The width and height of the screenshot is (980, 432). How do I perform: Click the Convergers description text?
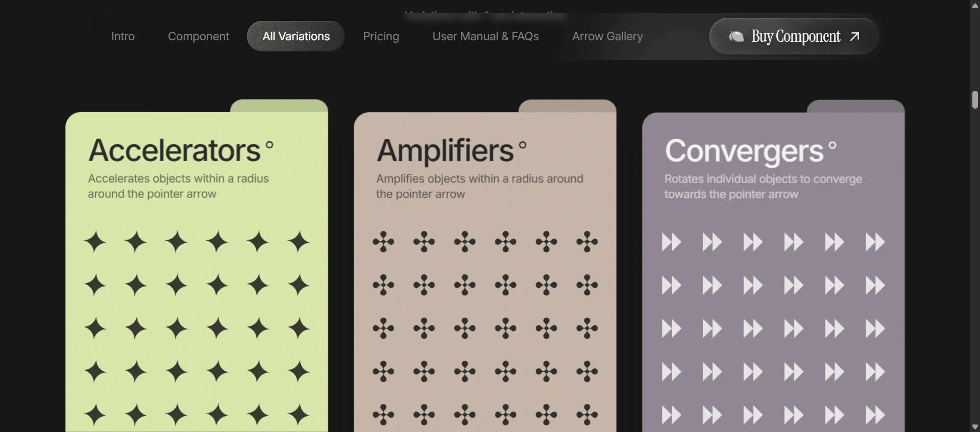pyautogui.click(x=763, y=187)
